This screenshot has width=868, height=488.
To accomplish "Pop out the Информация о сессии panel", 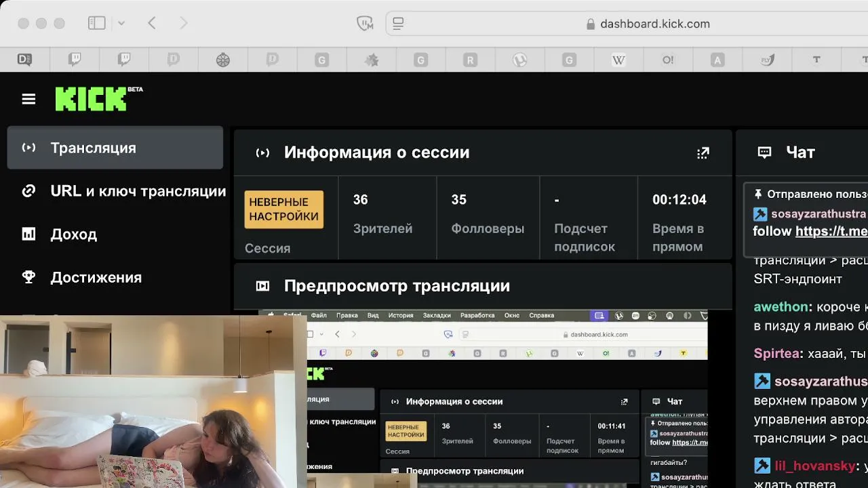I will [x=703, y=152].
